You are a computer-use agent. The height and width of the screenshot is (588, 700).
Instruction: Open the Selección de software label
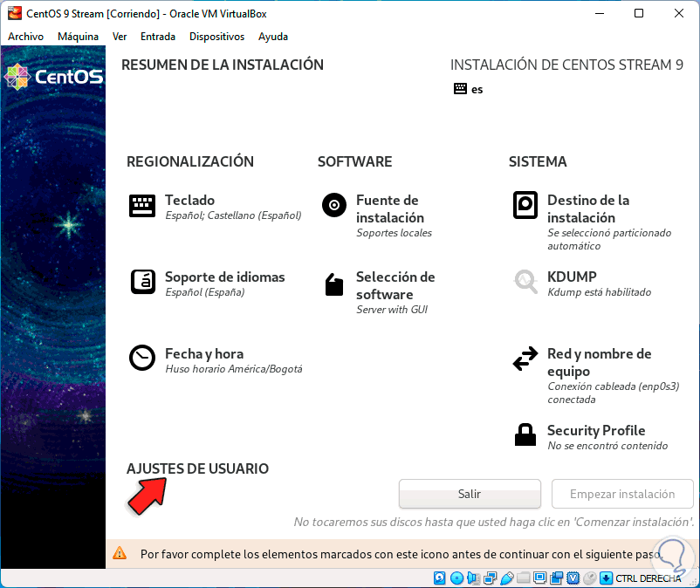[395, 285]
